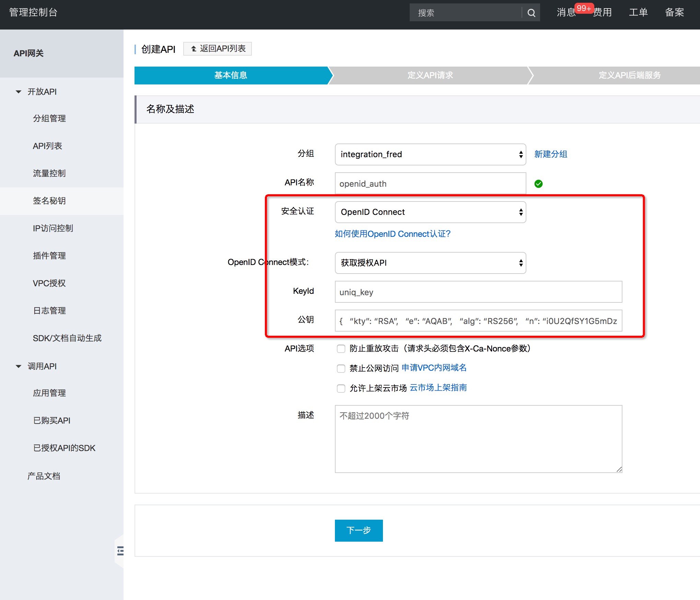Collapse the 调用API section
Image resolution: width=700 pixels, height=600 pixels.
pyautogui.click(x=19, y=366)
